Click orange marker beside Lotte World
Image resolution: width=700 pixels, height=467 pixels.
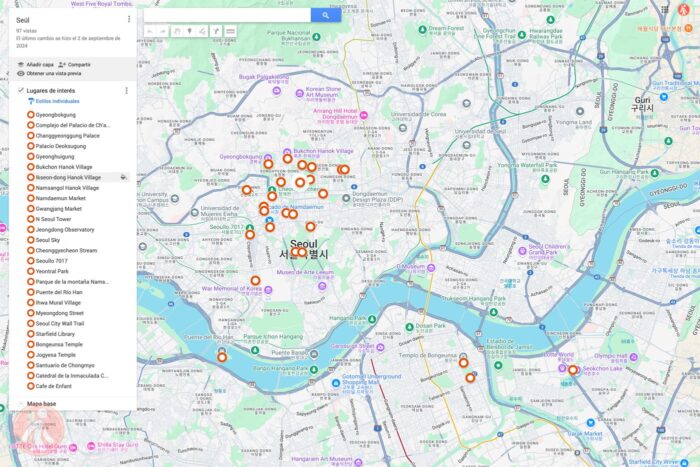573,370
